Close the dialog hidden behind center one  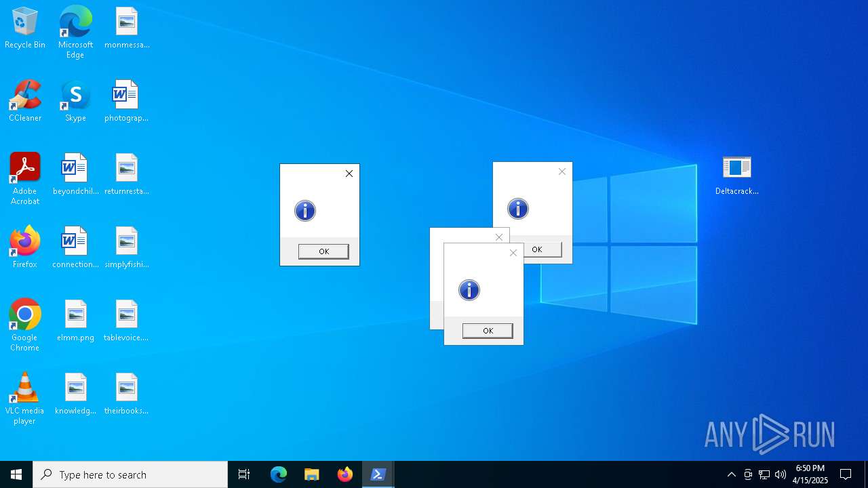(x=499, y=237)
